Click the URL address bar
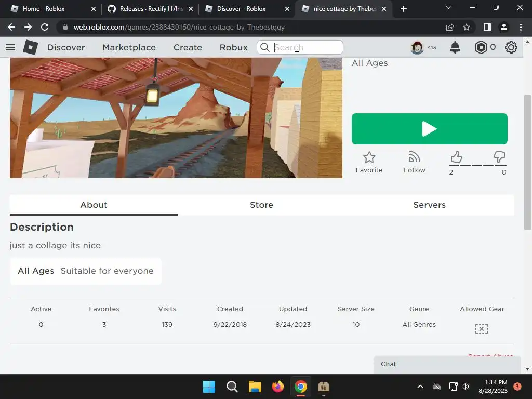Image resolution: width=532 pixels, height=399 pixels. (251, 27)
